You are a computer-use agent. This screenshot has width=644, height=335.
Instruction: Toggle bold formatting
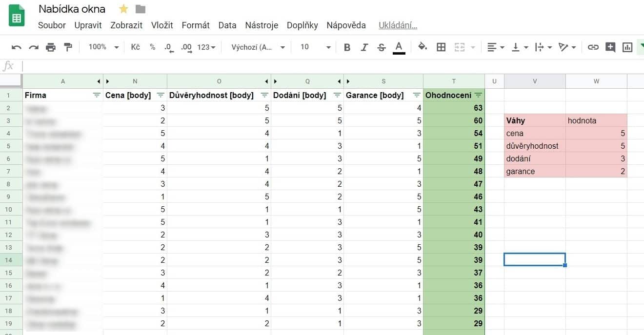click(x=347, y=47)
